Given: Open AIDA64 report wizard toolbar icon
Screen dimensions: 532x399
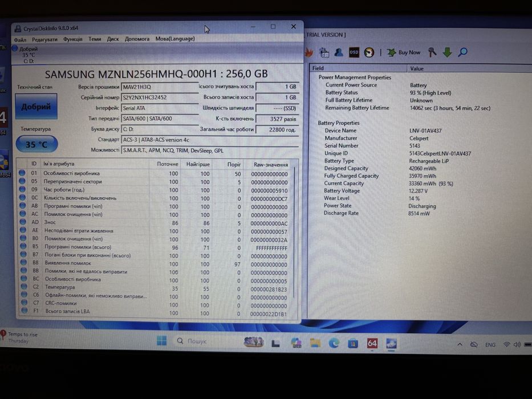Looking at the screenshot, I should [324, 52].
